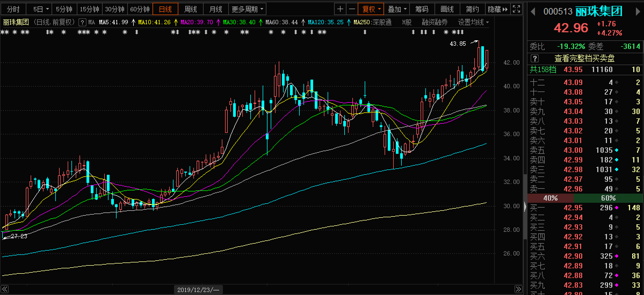Click MA60 up arrow indicator

point(303,22)
